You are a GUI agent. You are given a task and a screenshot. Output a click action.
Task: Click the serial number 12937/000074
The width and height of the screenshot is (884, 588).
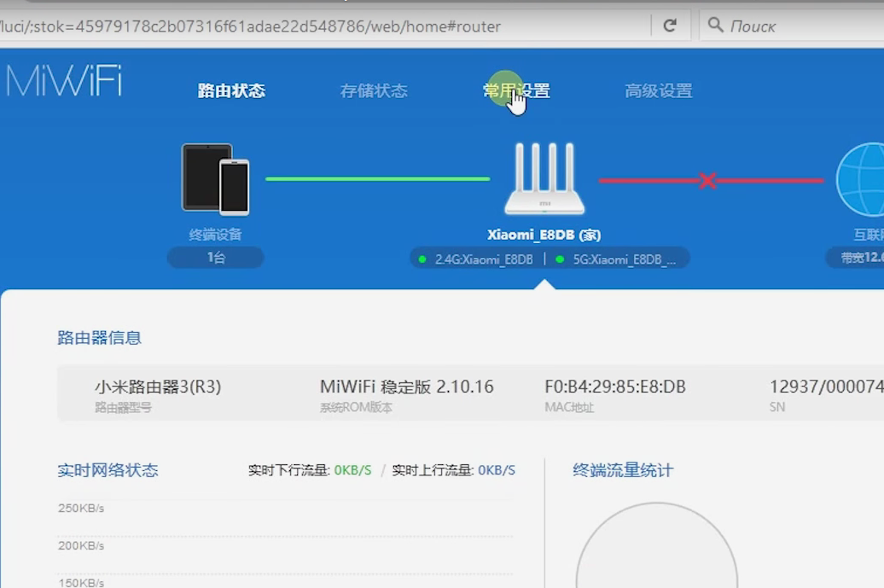point(827,387)
